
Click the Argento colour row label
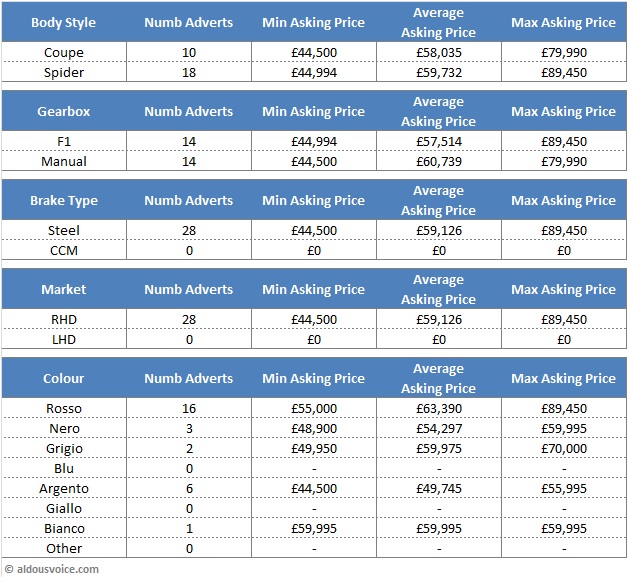click(64, 488)
